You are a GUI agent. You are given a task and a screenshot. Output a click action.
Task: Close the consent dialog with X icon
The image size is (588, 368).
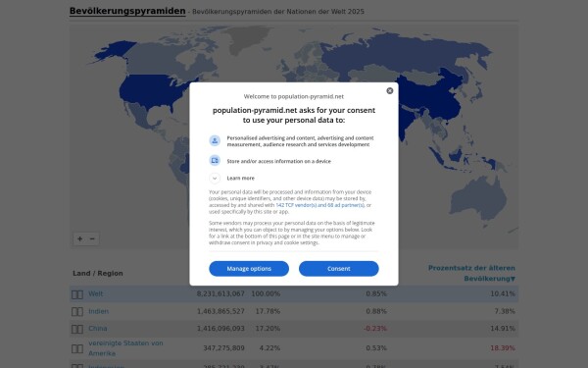click(x=390, y=91)
